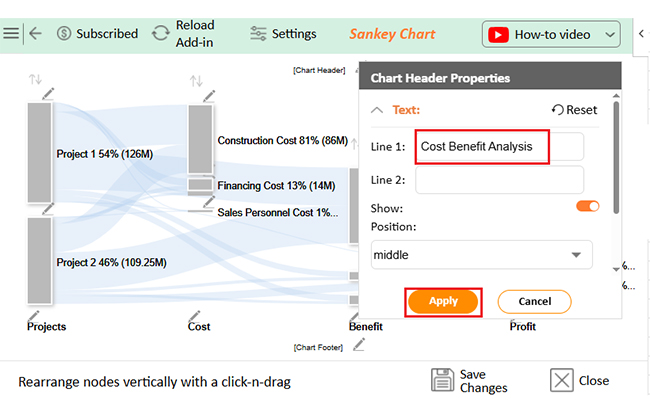Click the Reload Add-in icon
Viewport: 650px width, 419px height.
coord(160,33)
